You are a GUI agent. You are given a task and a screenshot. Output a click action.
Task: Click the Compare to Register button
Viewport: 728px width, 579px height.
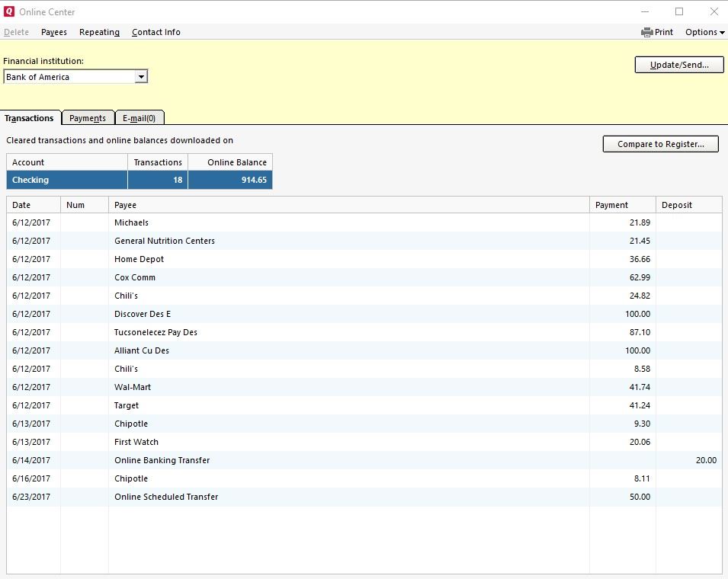[660, 144]
